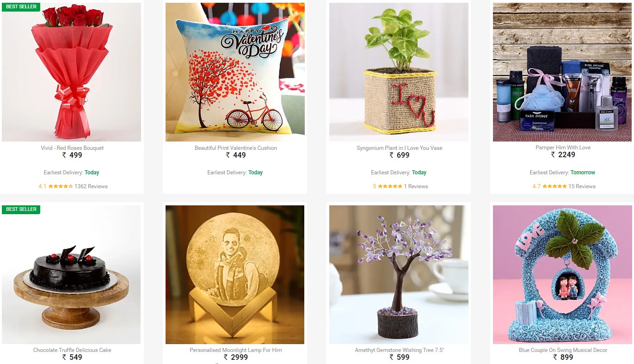Image resolution: width=634 pixels, height=364 pixels.
Task: Open the Blue Couple On Swing image
Action: [x=562, y=275]
